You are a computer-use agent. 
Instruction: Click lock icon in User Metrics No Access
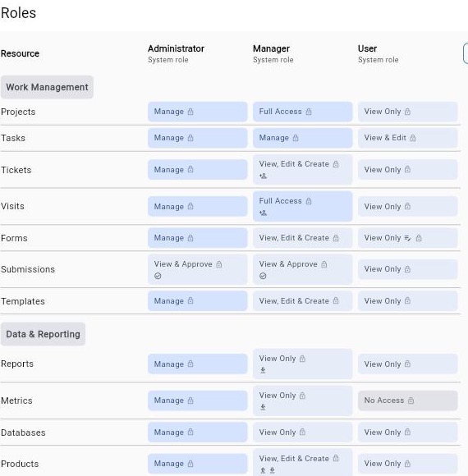(x=411, y=400)
